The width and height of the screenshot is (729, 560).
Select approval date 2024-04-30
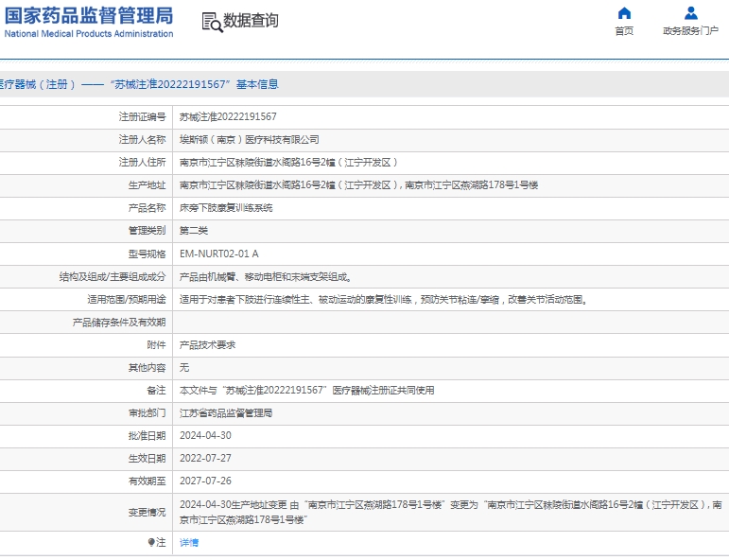click(x=205, y=435)
